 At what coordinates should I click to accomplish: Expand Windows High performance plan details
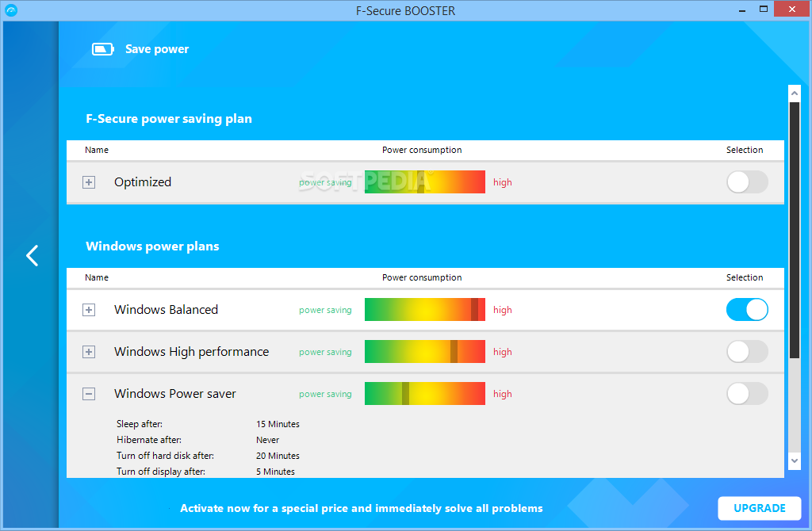[x=89, y=352]
